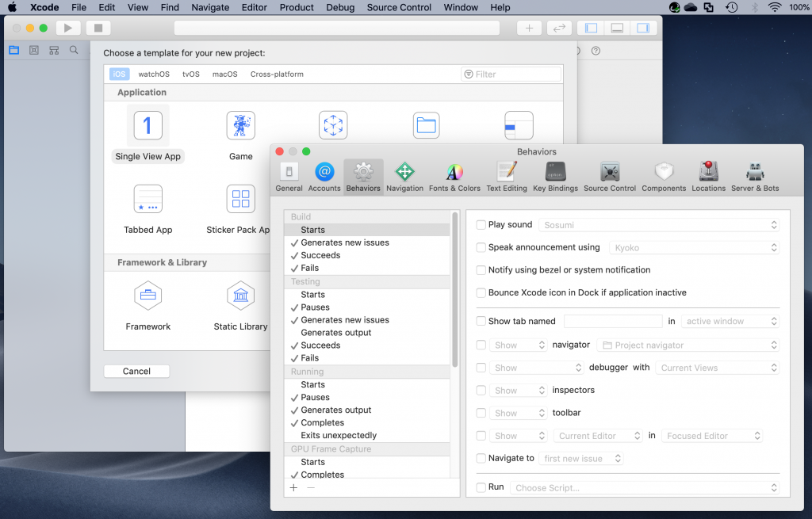Click the Xcode Run button
This screenshot has height=519, width=812.
68,28
